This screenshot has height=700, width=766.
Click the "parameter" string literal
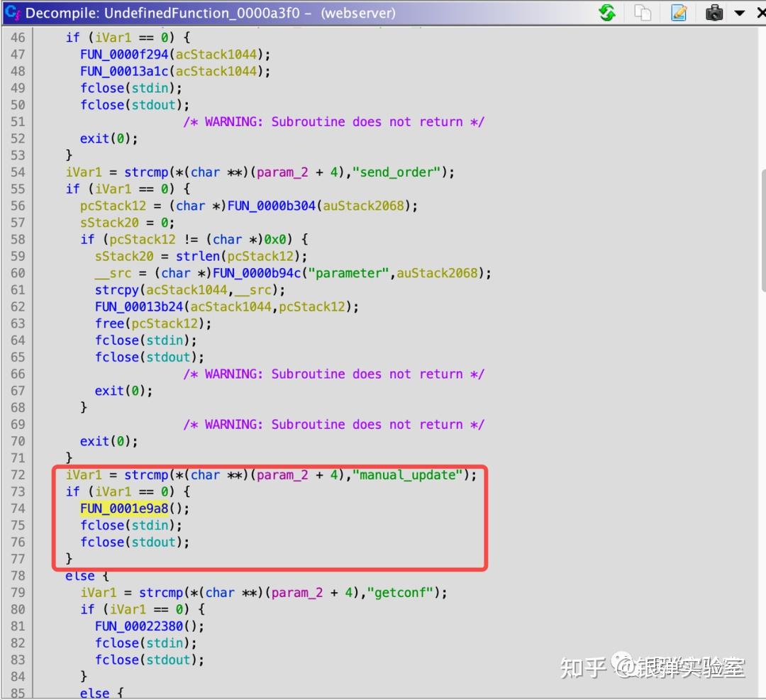(348, 273)
